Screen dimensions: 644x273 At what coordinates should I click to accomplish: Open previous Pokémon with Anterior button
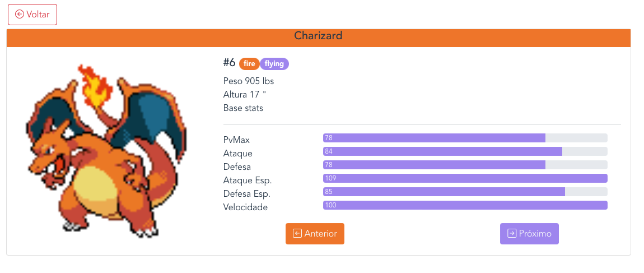315,234
